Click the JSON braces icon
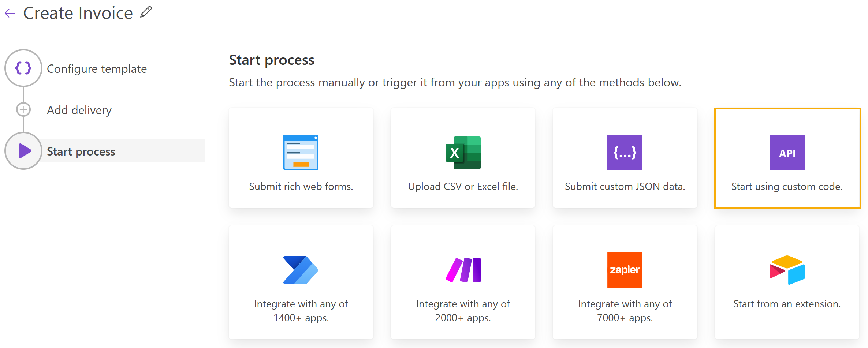The height and width of the screenshot is (348, 868). [x=625, y=153]
